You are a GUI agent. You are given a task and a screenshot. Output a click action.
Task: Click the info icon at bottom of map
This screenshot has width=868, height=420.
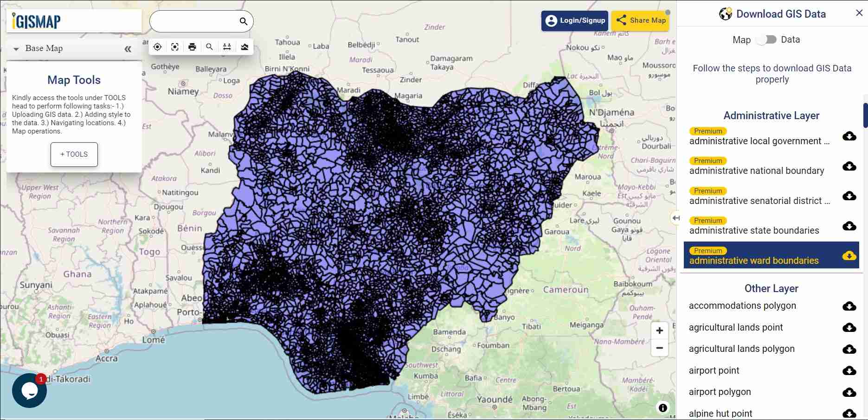point(662,407)
